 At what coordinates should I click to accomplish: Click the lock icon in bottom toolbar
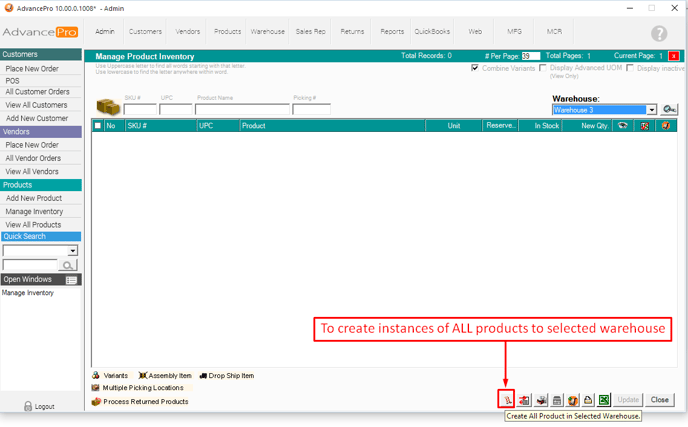tap(589, 400)
